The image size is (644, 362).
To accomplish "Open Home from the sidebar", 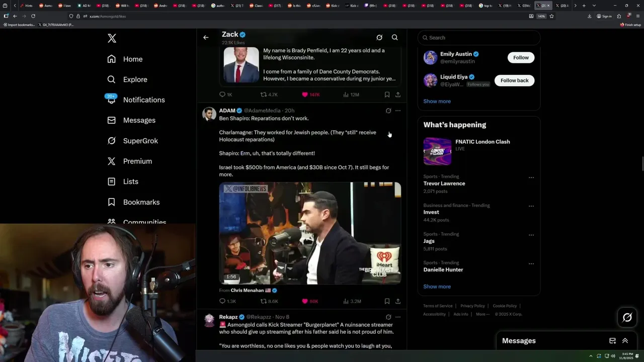I will point(125,59).
